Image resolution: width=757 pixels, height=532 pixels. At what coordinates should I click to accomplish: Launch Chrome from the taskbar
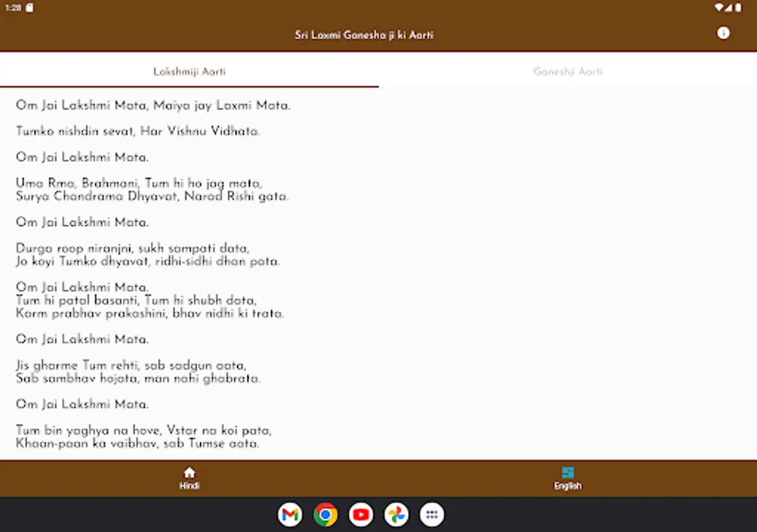pos(325,514)
